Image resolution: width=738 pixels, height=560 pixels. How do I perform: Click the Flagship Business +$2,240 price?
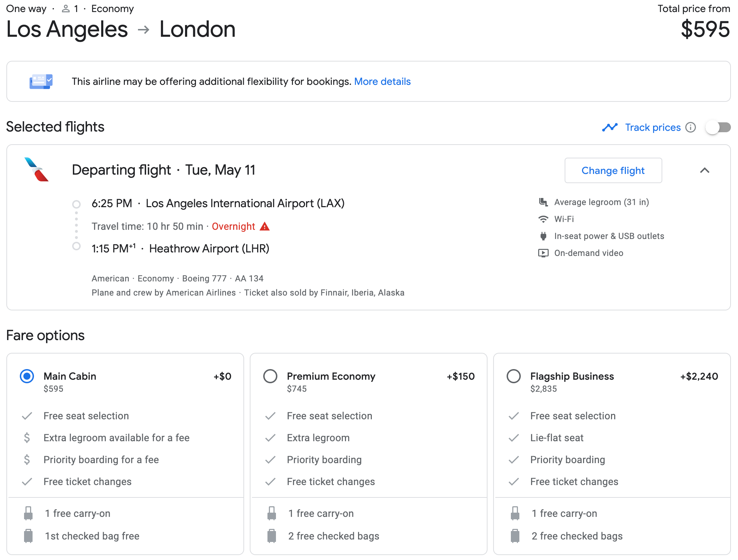699,376
